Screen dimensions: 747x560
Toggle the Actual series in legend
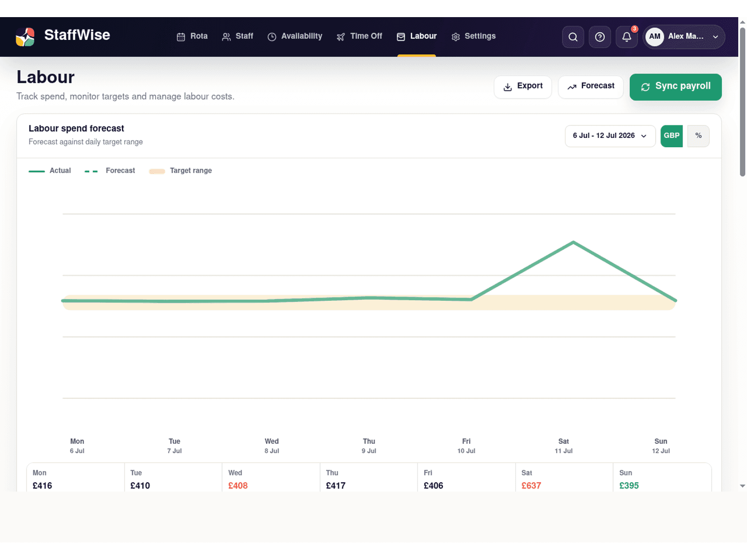pos(50,171)
